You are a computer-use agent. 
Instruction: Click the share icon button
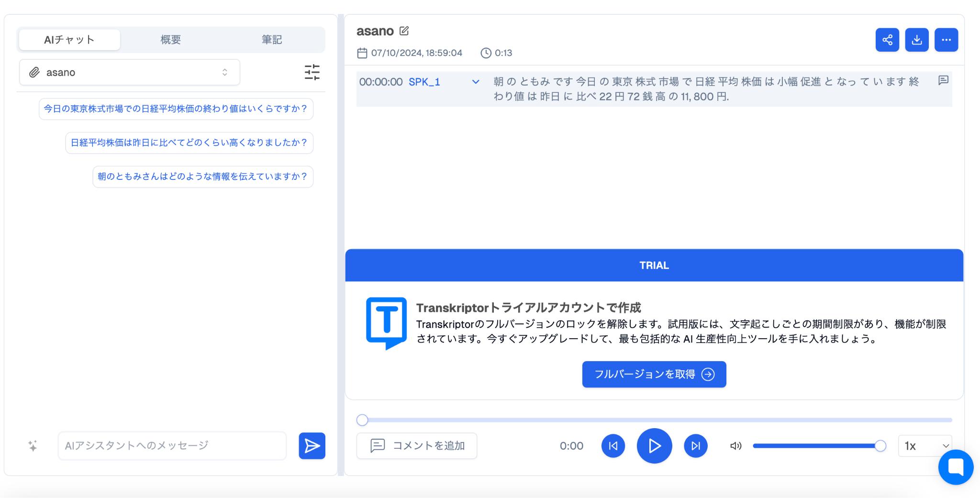point(887,40)
